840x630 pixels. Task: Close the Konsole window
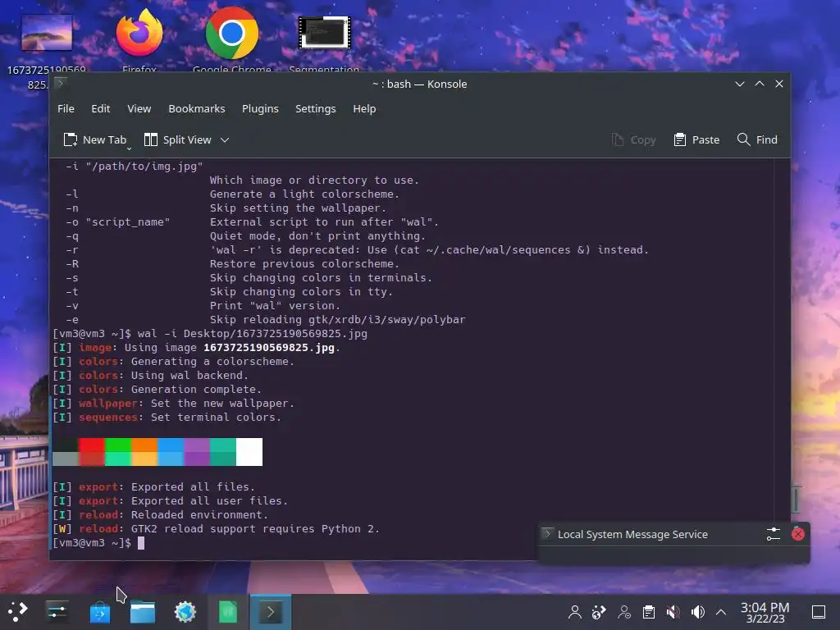[x=779, y=84]
